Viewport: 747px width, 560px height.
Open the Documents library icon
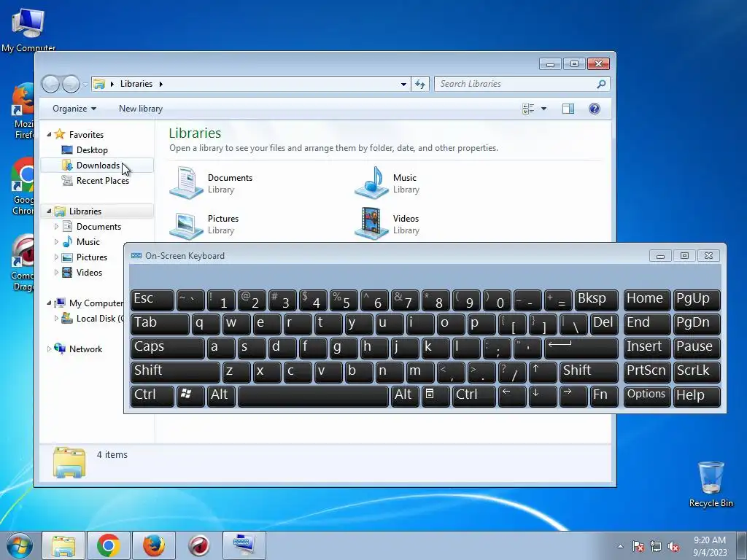[187, 183]
